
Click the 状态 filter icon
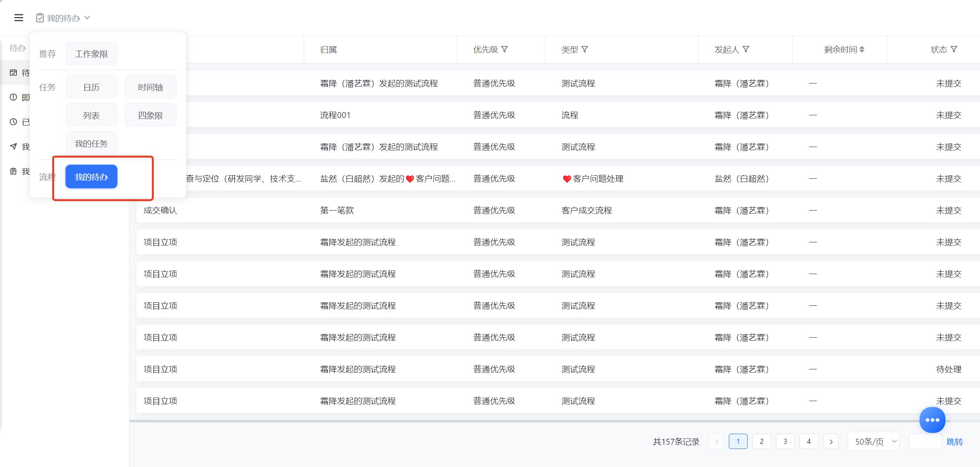[x=954, y=49]
